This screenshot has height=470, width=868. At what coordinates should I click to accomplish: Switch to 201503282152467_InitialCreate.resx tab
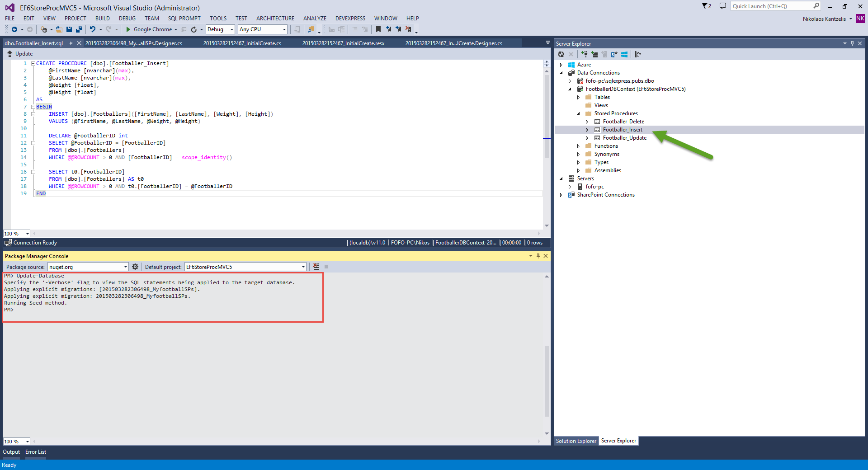343,43
